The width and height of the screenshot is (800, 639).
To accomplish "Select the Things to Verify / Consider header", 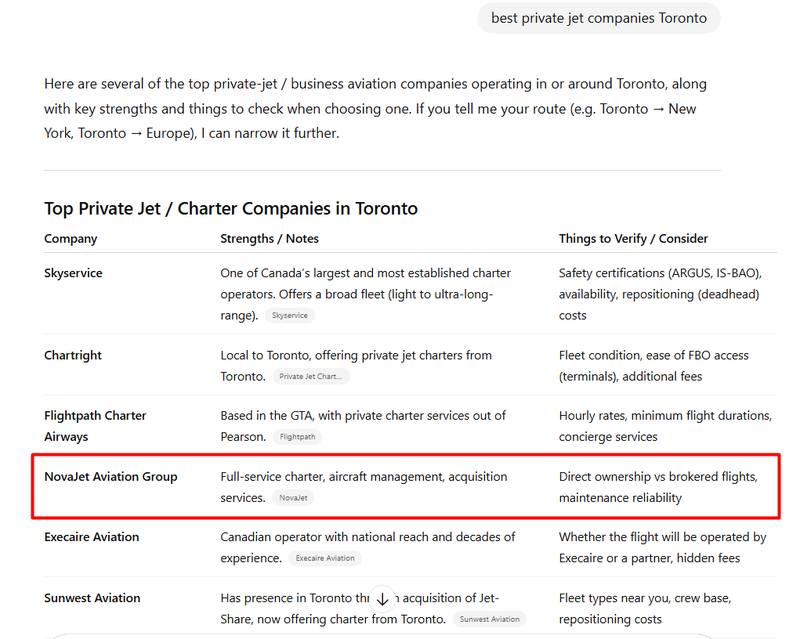I will pyautogui.click(x=633, y=239).
